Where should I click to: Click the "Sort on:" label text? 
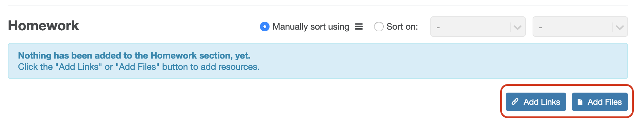[402, 27]
